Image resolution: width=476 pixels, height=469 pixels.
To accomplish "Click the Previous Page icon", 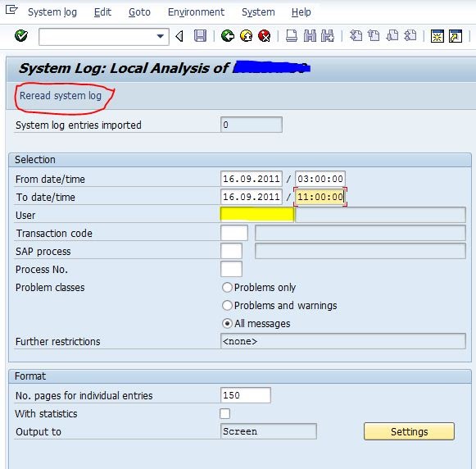I will (374, 36).
